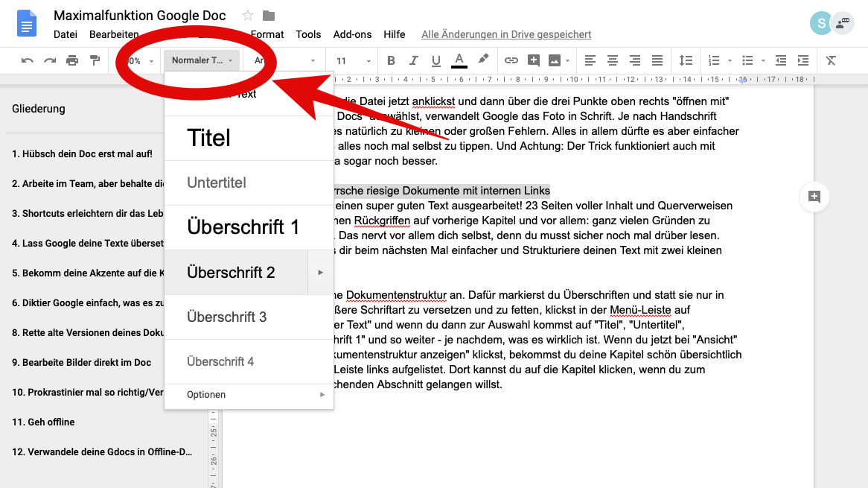Click the redo arrow icon
Screen dimensions: 868x488
[50, 60]
